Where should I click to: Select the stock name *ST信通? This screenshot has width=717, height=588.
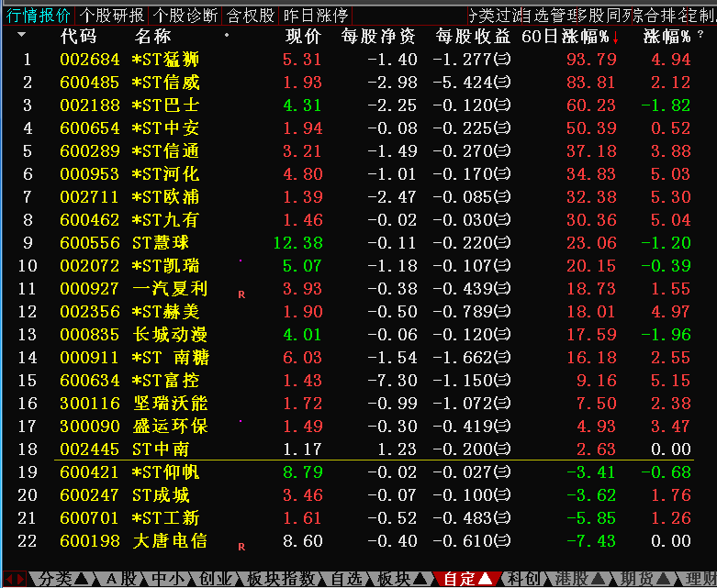(165, 151)
